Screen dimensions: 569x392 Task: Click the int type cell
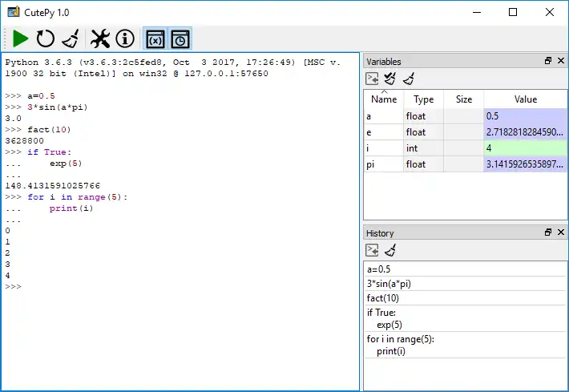pos(423,148)
